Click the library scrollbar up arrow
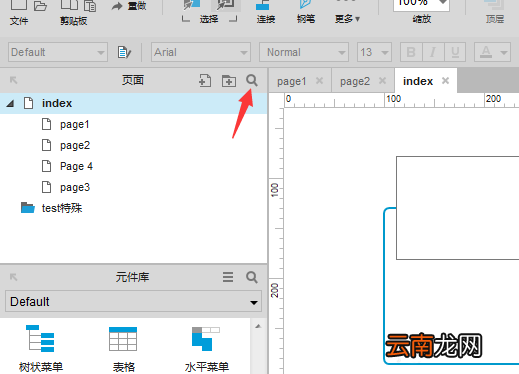 (258, 326)
